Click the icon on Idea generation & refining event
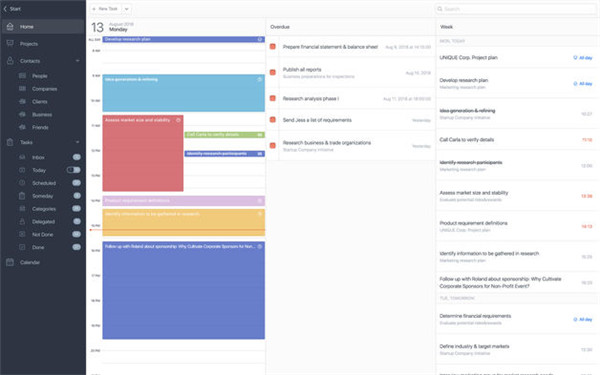 [259, 80]
